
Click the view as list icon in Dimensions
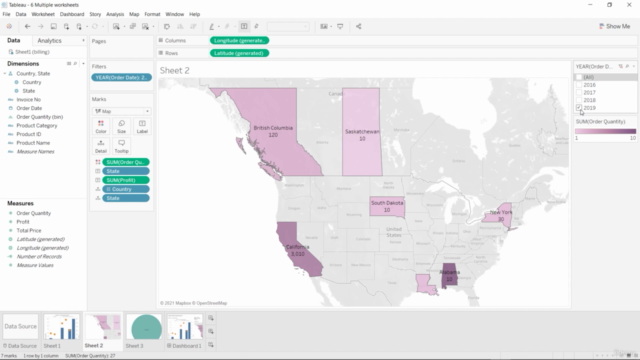69,64
